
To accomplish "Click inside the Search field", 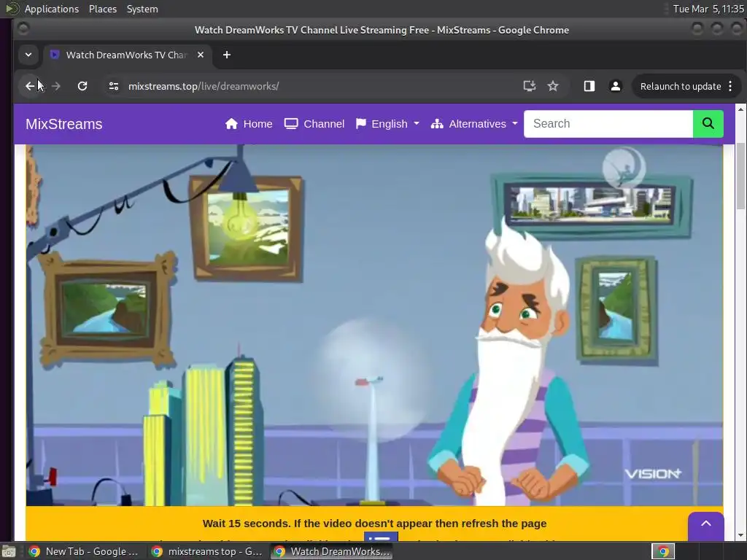I will click(x=608, y=124).
